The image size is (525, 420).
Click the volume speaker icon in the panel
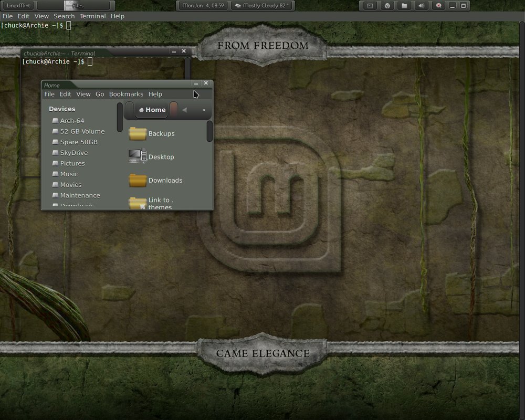(x=421, y=6)
